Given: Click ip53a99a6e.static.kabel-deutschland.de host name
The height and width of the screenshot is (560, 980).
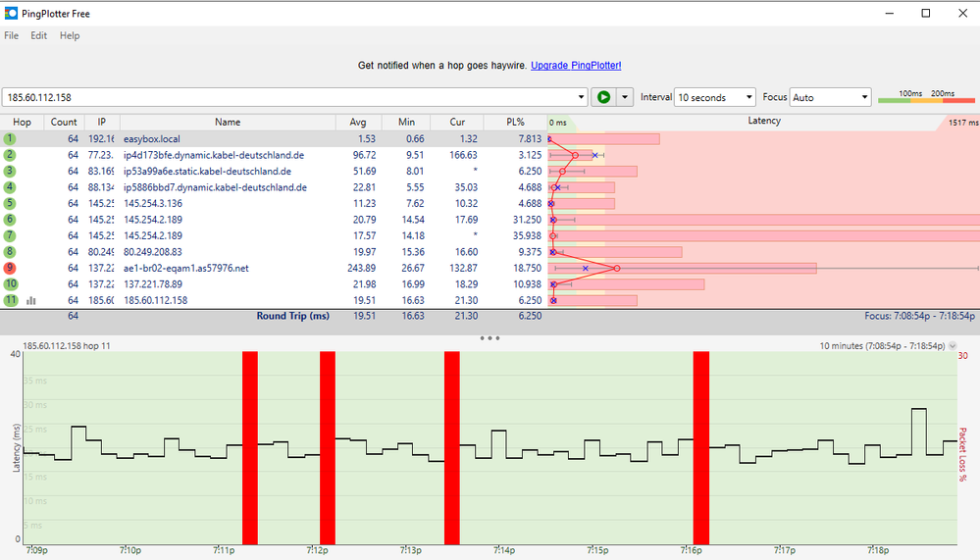Looking at the screenshot, I should (x=208, y=172).
